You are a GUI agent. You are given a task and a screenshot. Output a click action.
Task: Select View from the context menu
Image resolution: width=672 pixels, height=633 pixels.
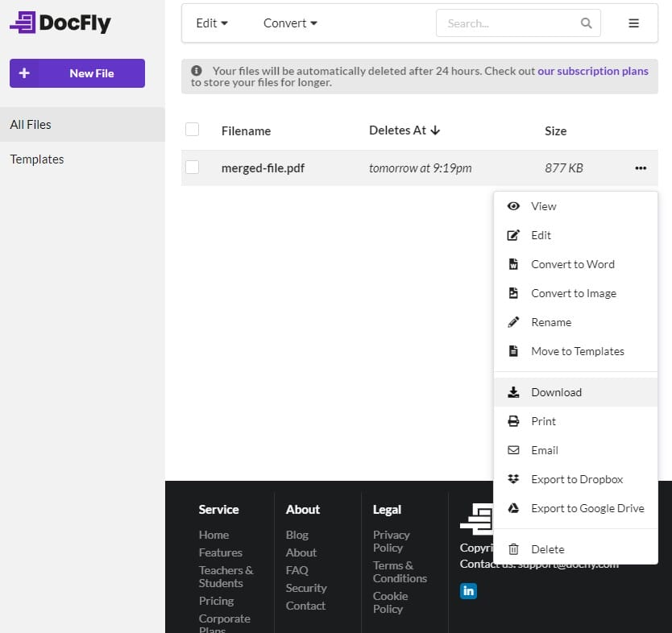coord(575,206)
